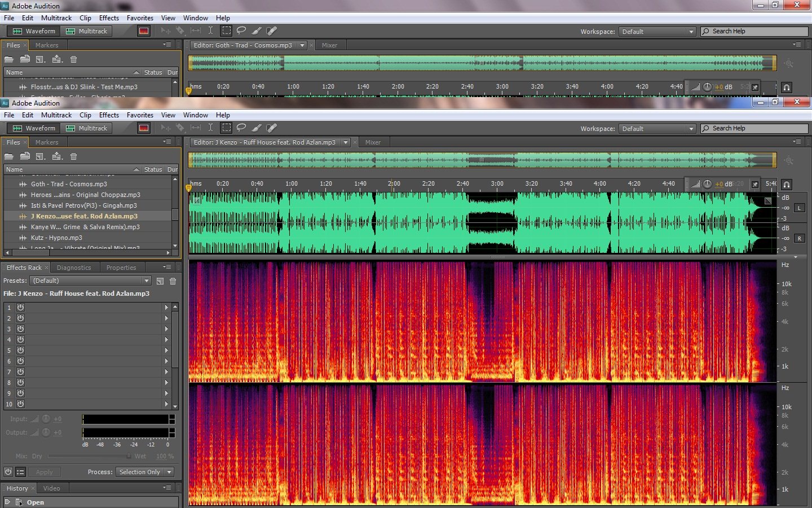
Task: Click the Apply button in Effects Rack
Action: 45,472
